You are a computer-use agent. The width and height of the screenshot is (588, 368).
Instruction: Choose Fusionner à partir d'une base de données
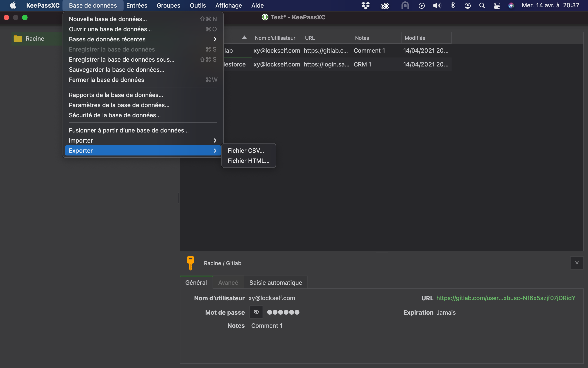pyautogui.click(x=143, y=130)
